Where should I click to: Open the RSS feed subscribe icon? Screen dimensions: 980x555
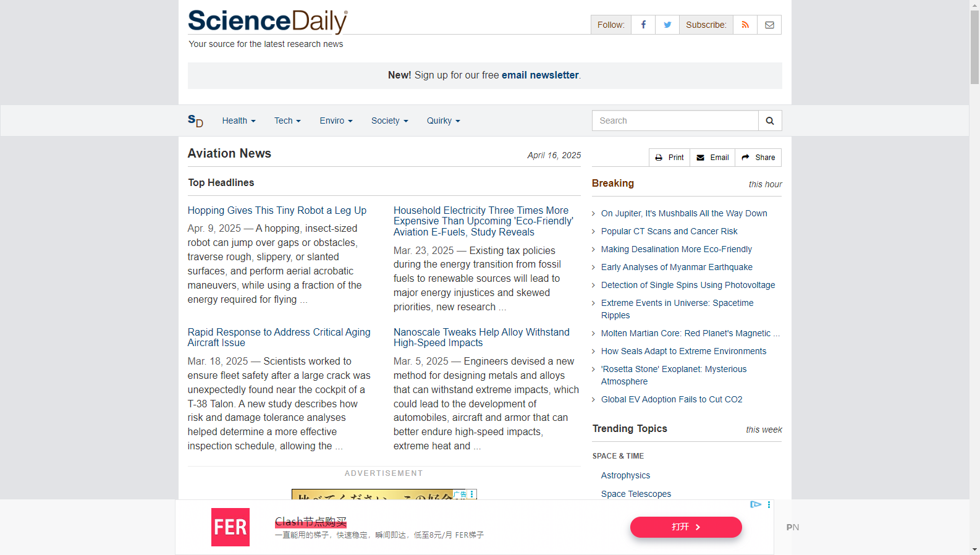point(745,25)
